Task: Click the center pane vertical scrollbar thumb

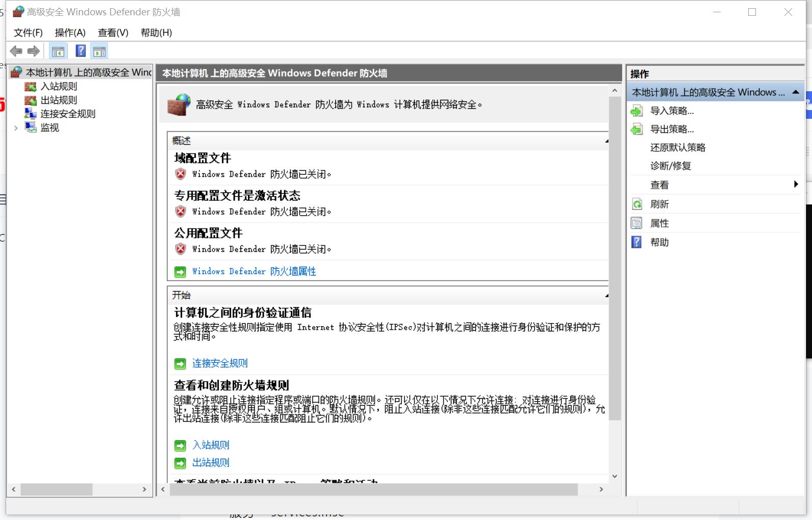Action: (x=615, y=258)
